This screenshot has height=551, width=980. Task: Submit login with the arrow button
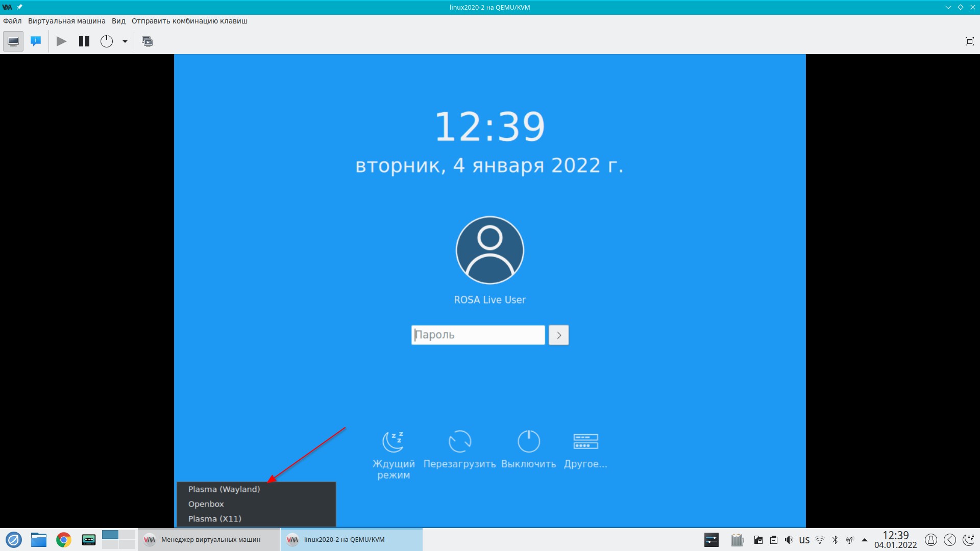[558, 335]
